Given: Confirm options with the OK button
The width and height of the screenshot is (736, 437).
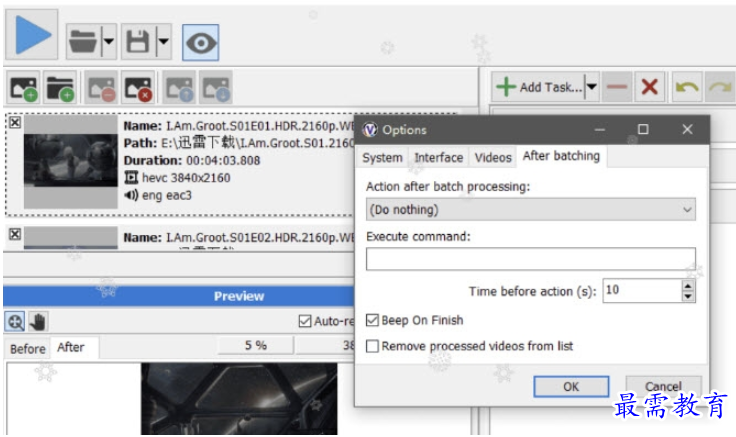Looking at the screenshot, I should pos(571,387).
